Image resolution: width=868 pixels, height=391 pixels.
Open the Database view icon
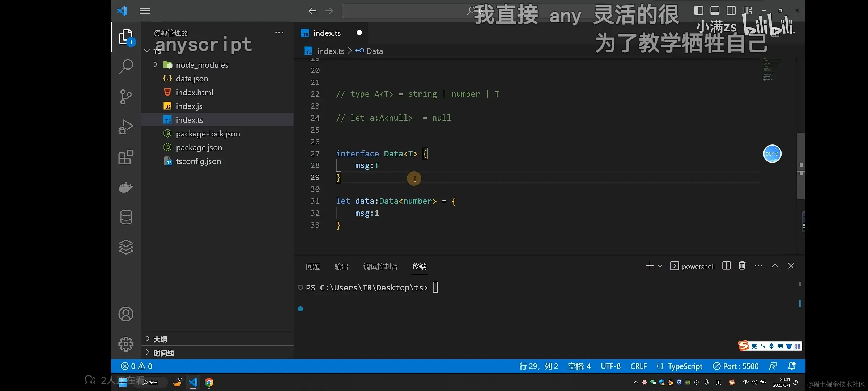tap(126, 217)
